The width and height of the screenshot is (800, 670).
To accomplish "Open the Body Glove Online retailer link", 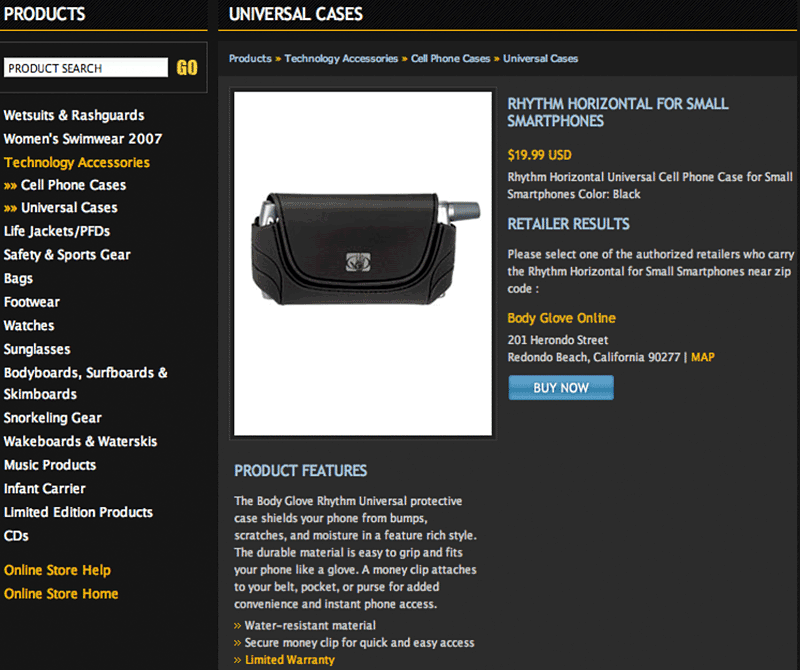I will coord(561,318).
